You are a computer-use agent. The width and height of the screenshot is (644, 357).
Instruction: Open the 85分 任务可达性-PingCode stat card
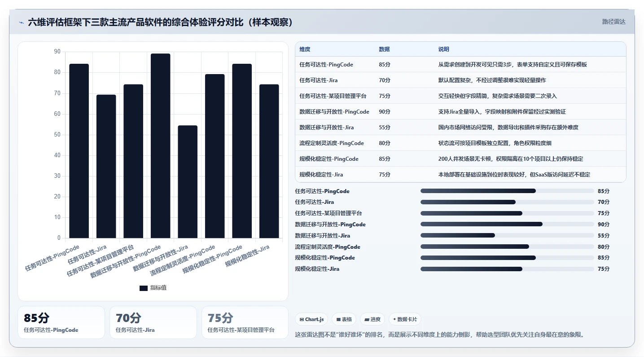61,322
